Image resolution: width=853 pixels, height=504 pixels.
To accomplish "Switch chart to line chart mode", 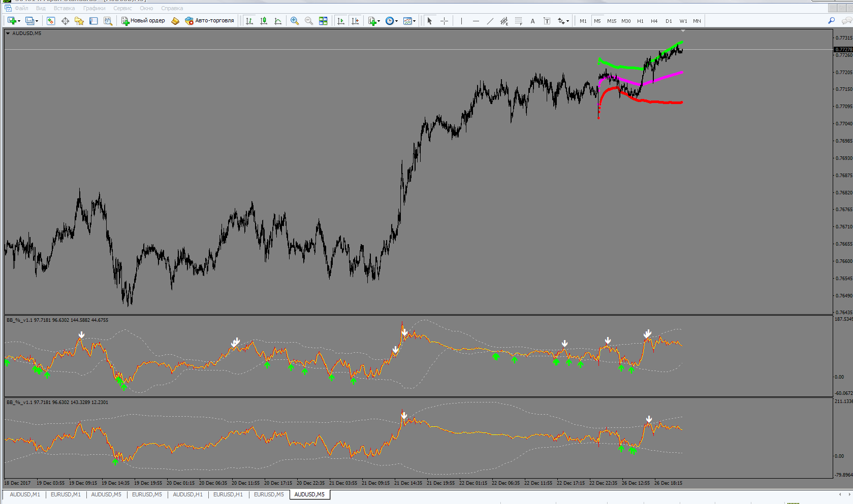I will click(278, 21).
